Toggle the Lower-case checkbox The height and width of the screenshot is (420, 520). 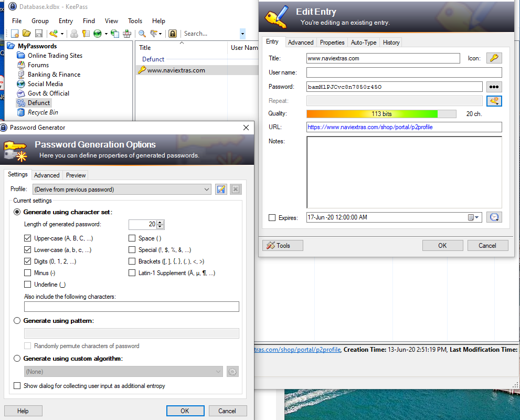pos(27,250)
